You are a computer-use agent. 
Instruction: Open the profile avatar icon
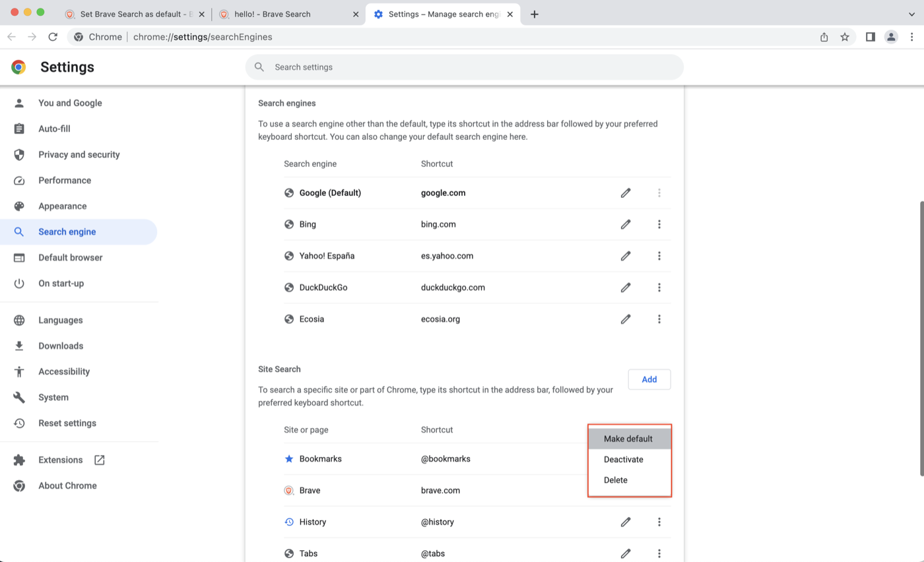pos(891,37)
